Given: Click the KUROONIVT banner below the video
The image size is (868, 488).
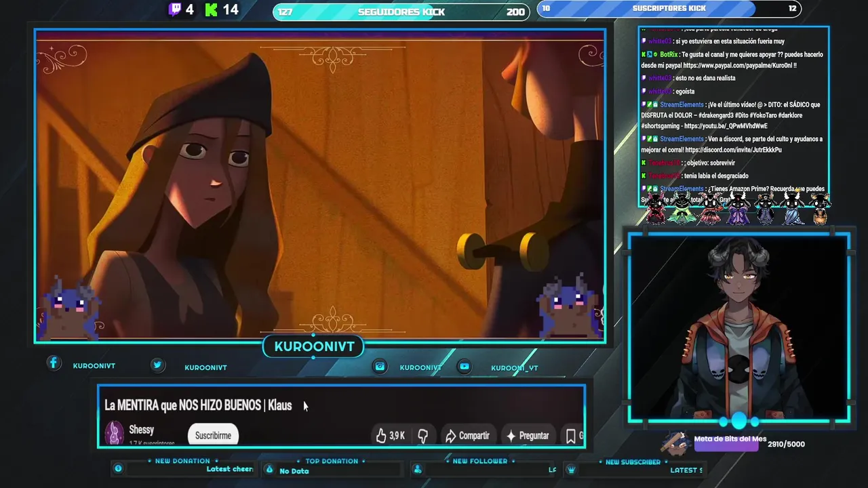Looking at the screenshot, I should [x=314, y=346].
